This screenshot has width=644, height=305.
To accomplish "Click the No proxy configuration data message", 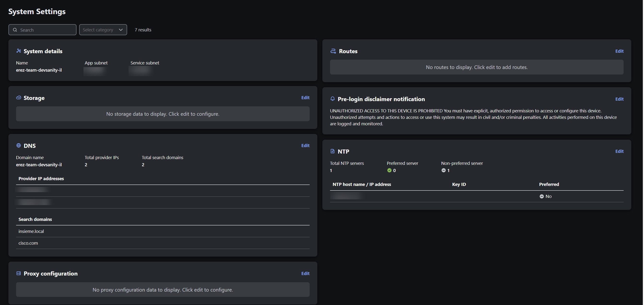I will click(163, 290).
